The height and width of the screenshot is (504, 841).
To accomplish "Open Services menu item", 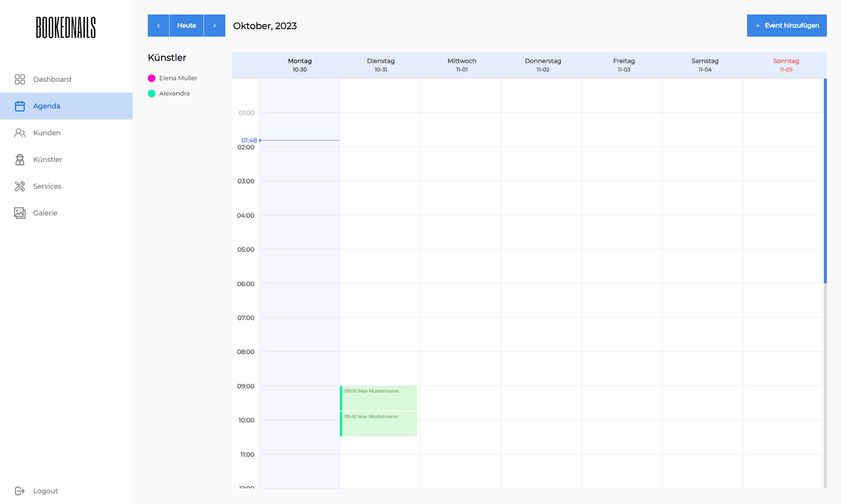I will 66,186.
